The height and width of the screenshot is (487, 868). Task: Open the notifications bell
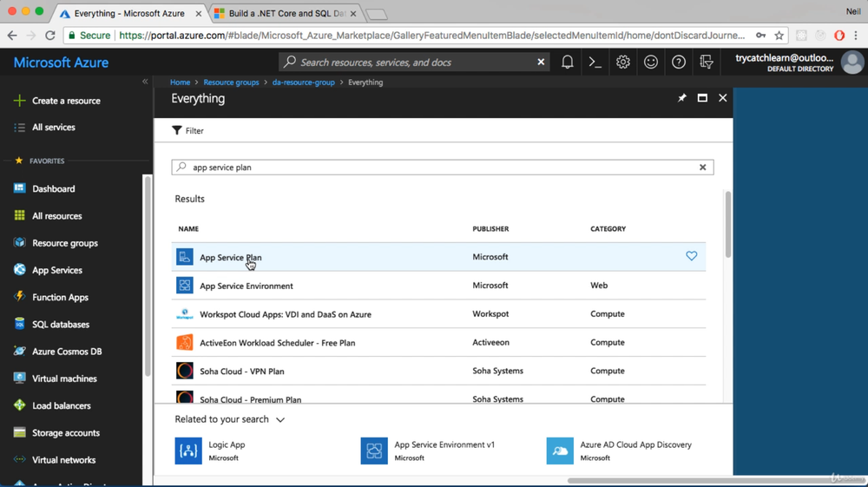point(567,63)
